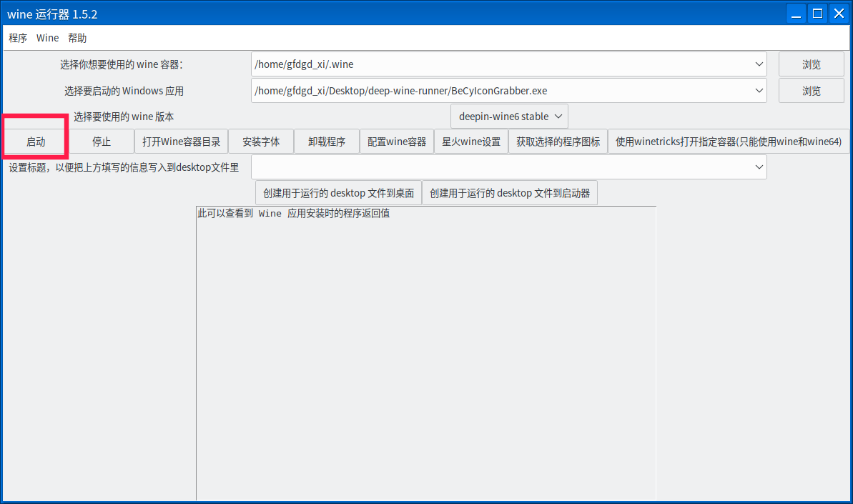This screenshot has height=504, width=853.
Task: Click the label 选择你想要使用的 wine 容器
Action: [x=122, y=65]
